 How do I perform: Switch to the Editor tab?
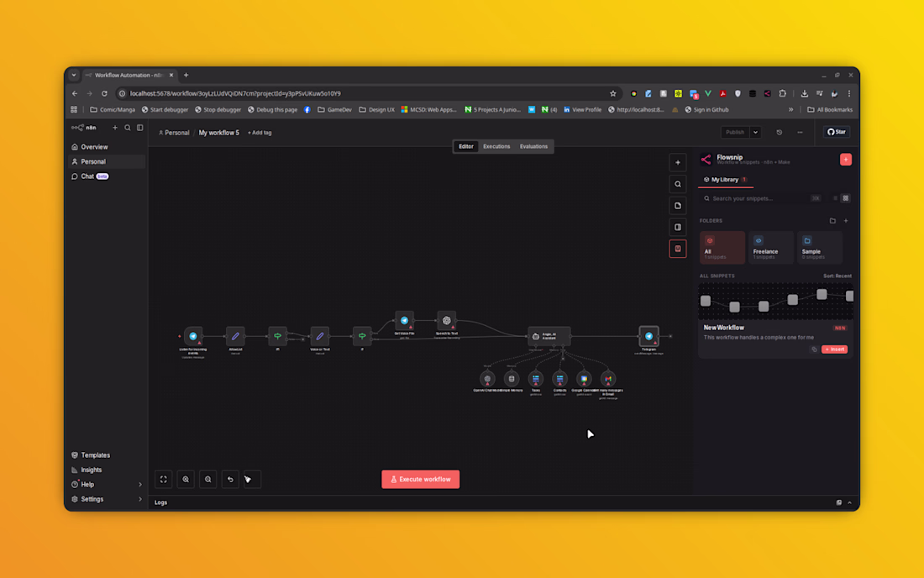point(465,147)
